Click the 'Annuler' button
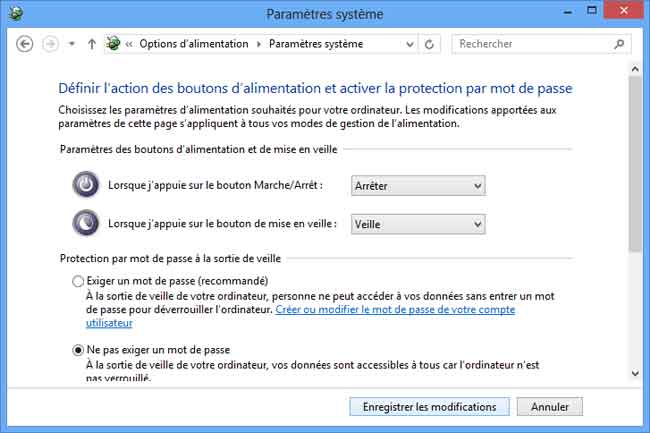The image size is (650, 433). tap(550, 407)
